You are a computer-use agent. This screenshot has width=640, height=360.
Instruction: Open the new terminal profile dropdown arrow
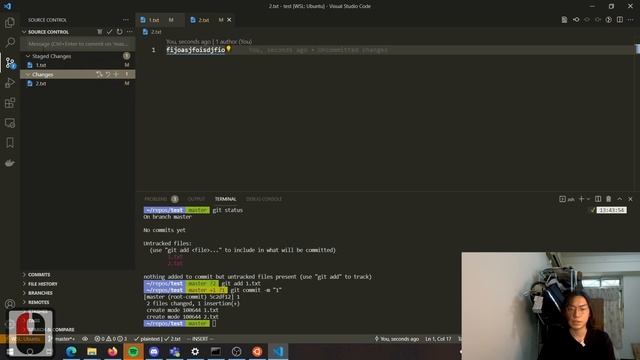(588, 199)
